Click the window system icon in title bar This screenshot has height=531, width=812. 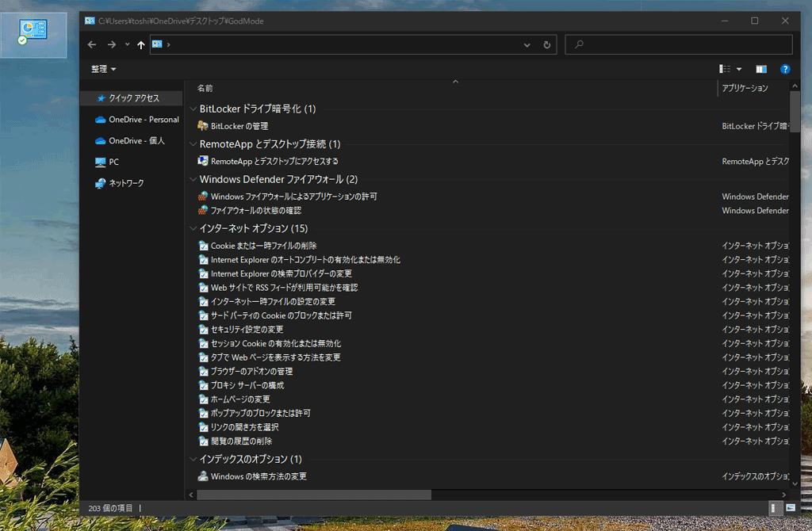[90, 21]
